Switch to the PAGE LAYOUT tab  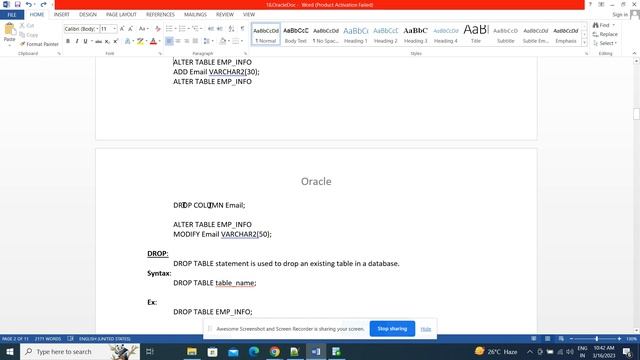(121, 14)
